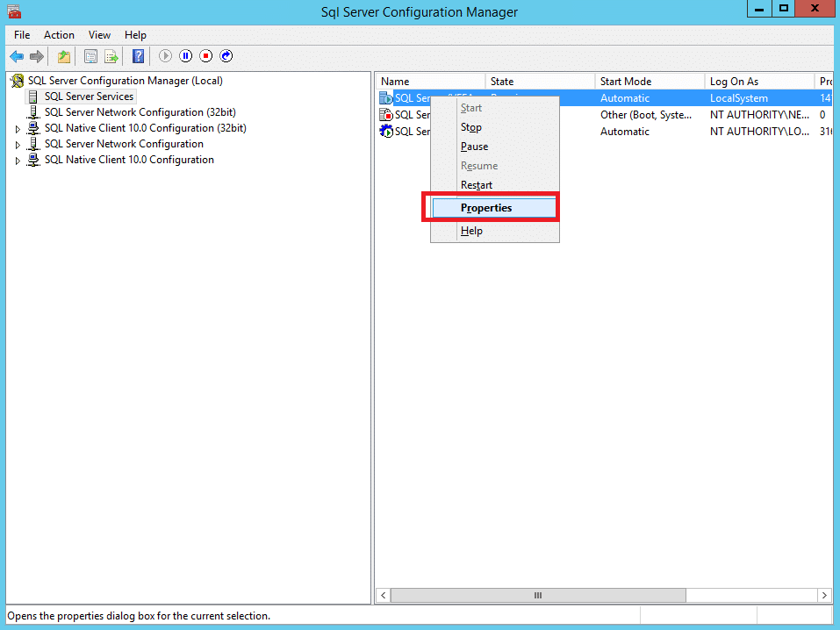Sort by the Start Mode column header

pyautogui.click(x=650, y=82)
